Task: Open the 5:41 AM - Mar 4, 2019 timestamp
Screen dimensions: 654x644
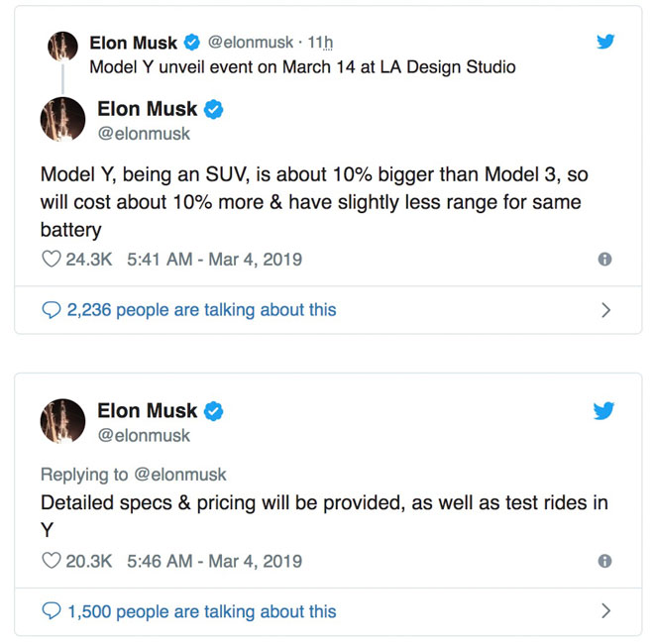Action: point(215,260)
